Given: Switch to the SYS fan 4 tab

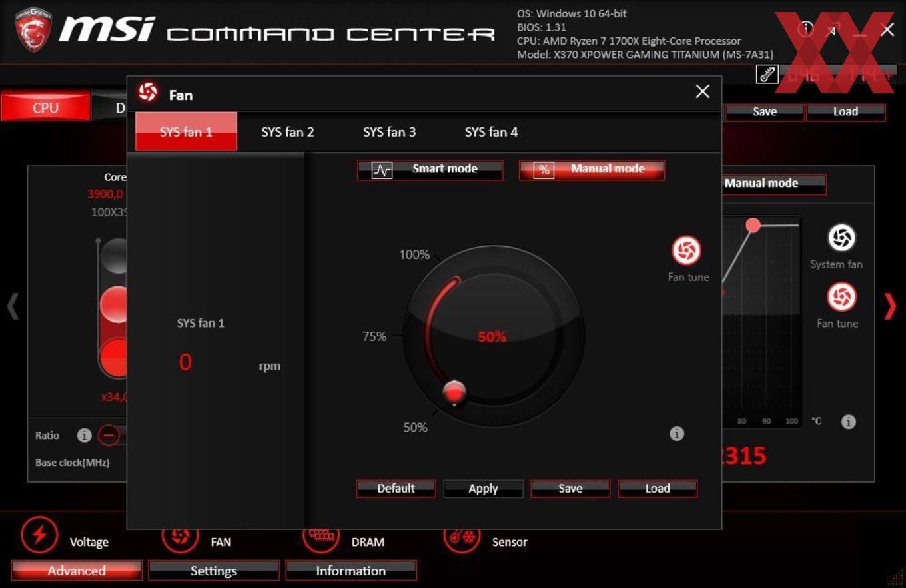Looking at the screenshot, I should pyautogui.click(x=491, y=132).
